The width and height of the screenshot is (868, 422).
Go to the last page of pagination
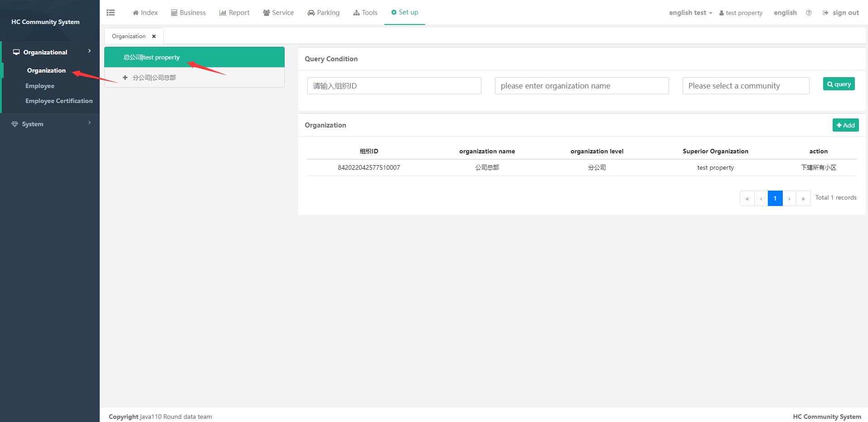(x=803, y=198)
